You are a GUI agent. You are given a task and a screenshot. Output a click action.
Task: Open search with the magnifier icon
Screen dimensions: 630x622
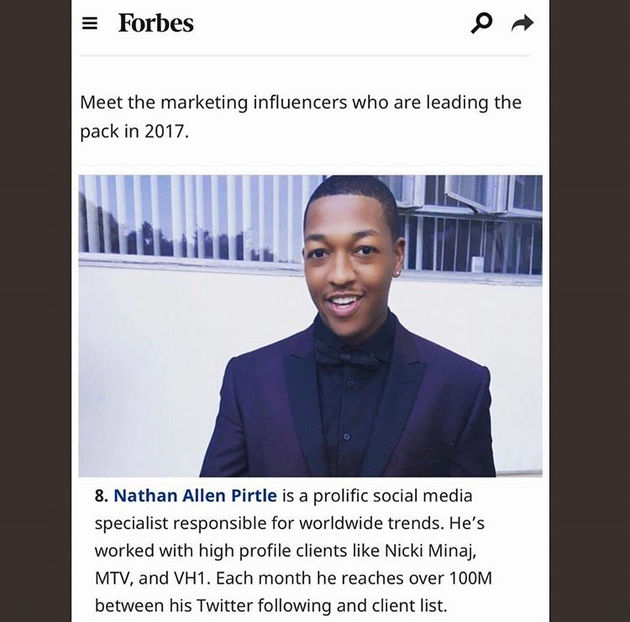click(x=482, y=23)
